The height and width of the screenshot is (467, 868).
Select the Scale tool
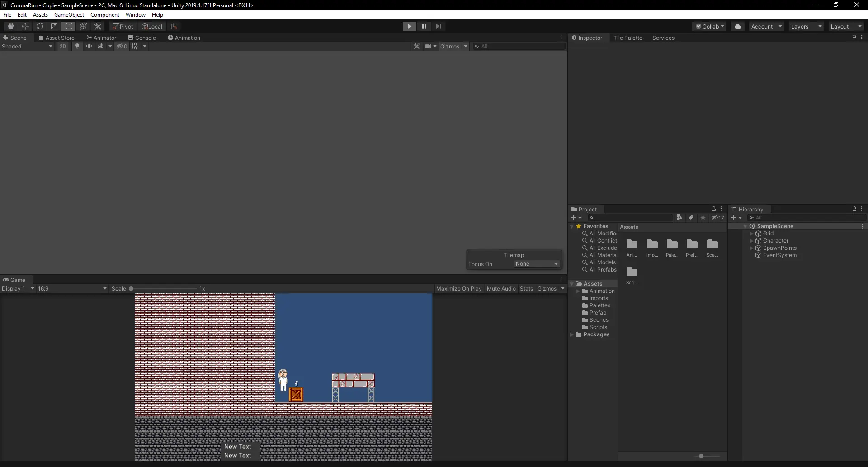click(x=54, y=26)
